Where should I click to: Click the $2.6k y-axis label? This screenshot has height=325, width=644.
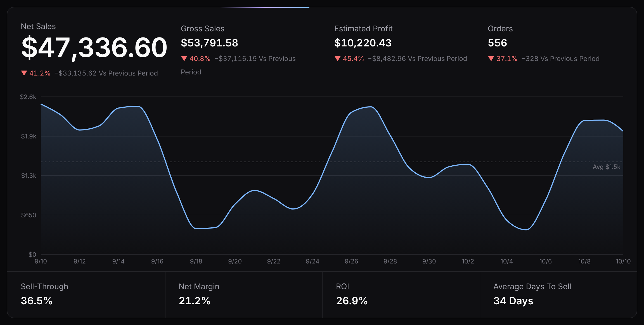coord(28,97)
